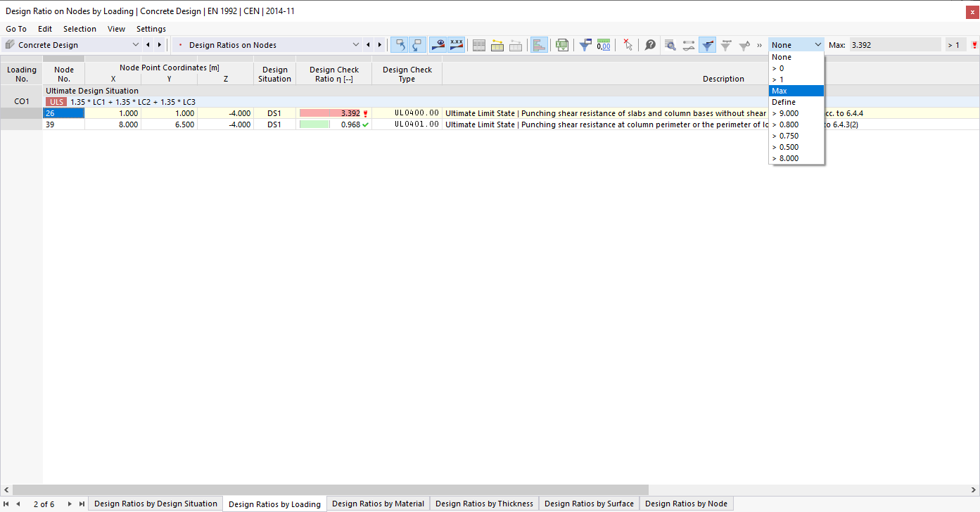Collapse the None filter combo box
Viewport: 980px width, 512px height.
click(x=796, y=45)
